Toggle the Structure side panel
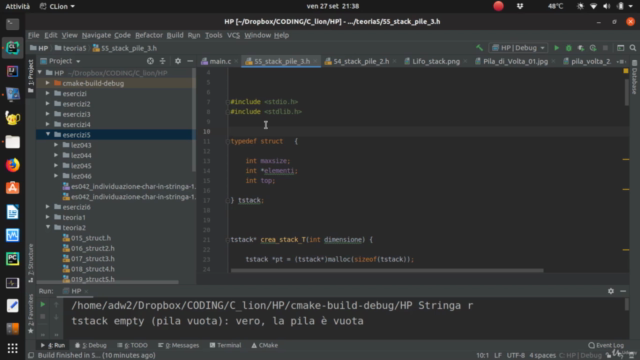Image resolution: width=640 pixels, height=360 pixels. [x=31, y=263]
